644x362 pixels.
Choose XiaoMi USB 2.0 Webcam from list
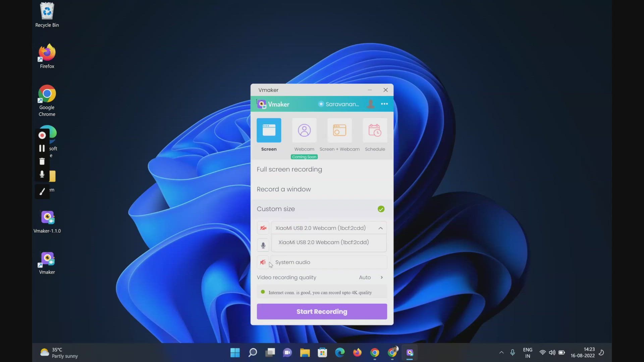pos(323,242)
